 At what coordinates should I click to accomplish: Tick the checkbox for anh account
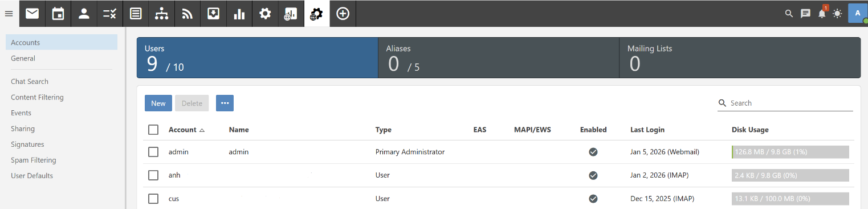tap(153, 175)
